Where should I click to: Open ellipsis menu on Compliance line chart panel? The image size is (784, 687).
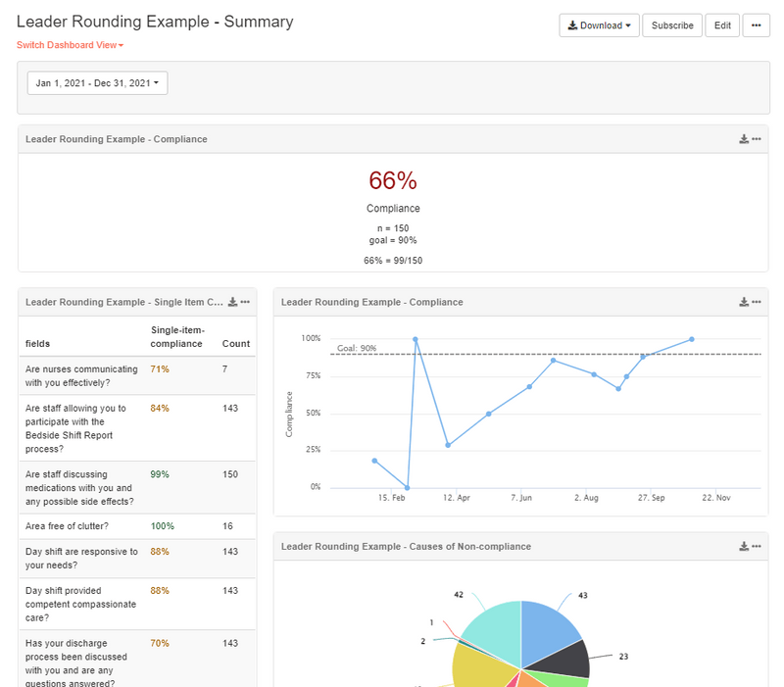[757, 302]
